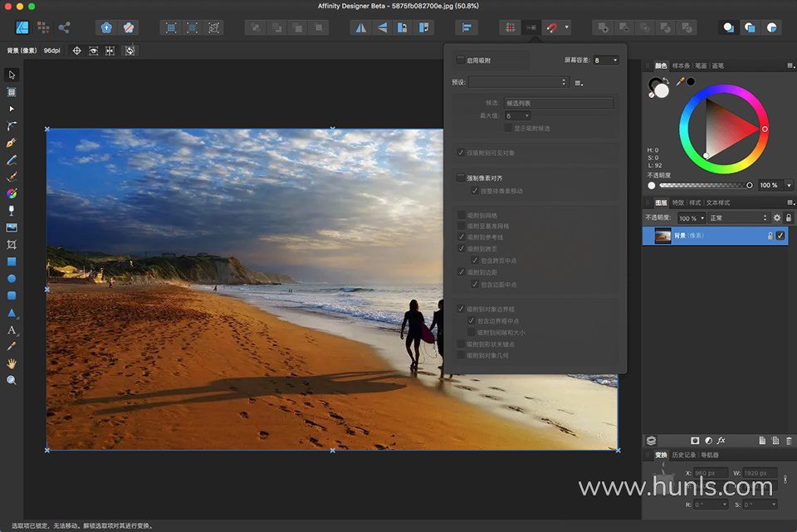Toggle the 强制像素对齐 checkbox
Viewport: 797px width, 532px height.
pyautogui.click(x=461, y=178)
